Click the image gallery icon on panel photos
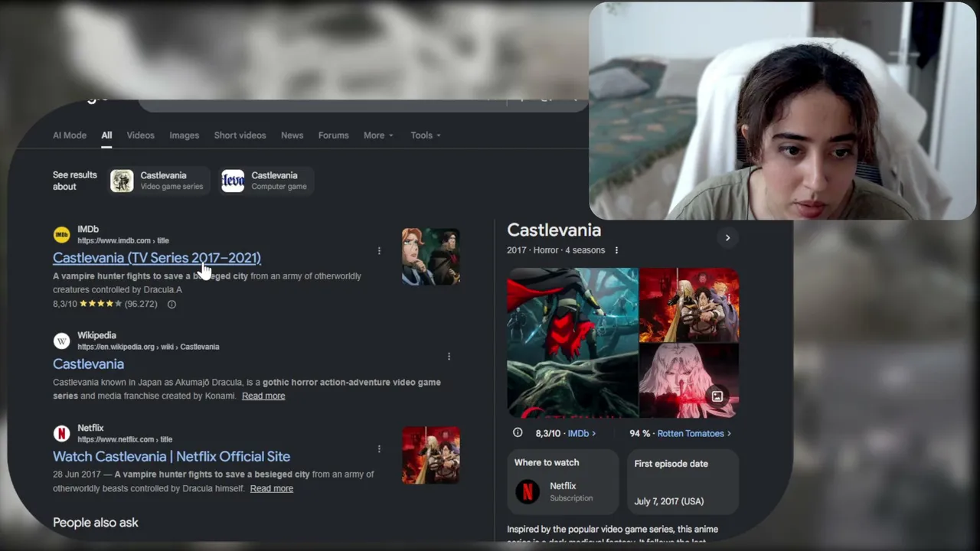This screenshot has width=980, height=551. click(x=717, y=396)
